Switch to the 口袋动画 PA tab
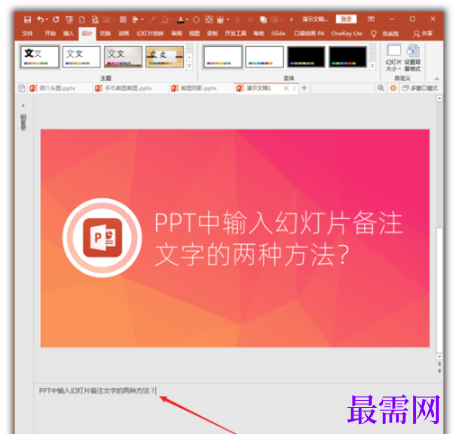 (309, 33)
